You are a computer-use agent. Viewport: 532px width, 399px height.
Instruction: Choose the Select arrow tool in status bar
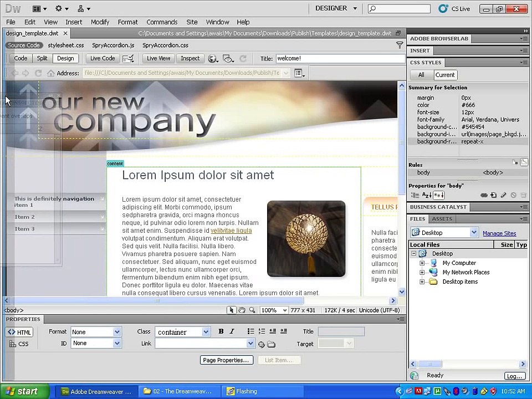(x=232, y=310)
